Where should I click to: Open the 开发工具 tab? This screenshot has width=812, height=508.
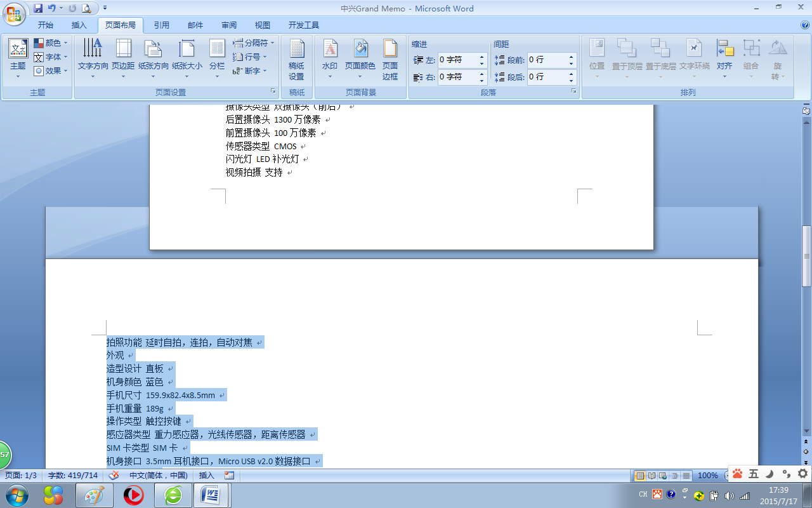click(x=304, y=25)
